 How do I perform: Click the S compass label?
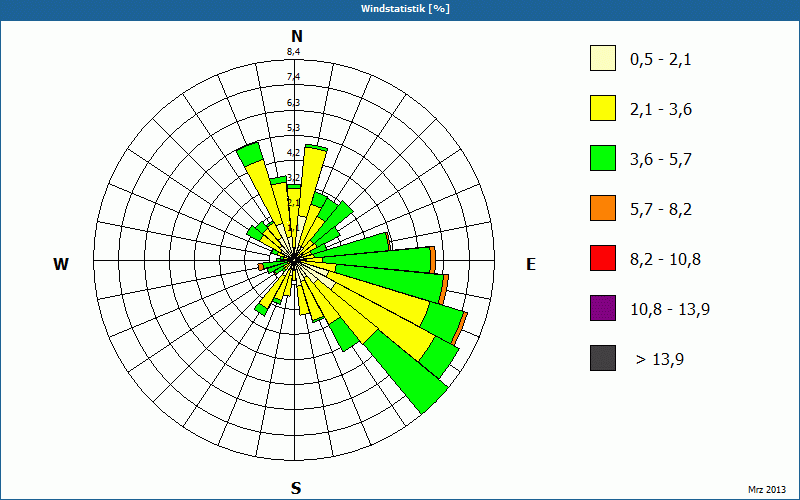click(x=296, y=488)
